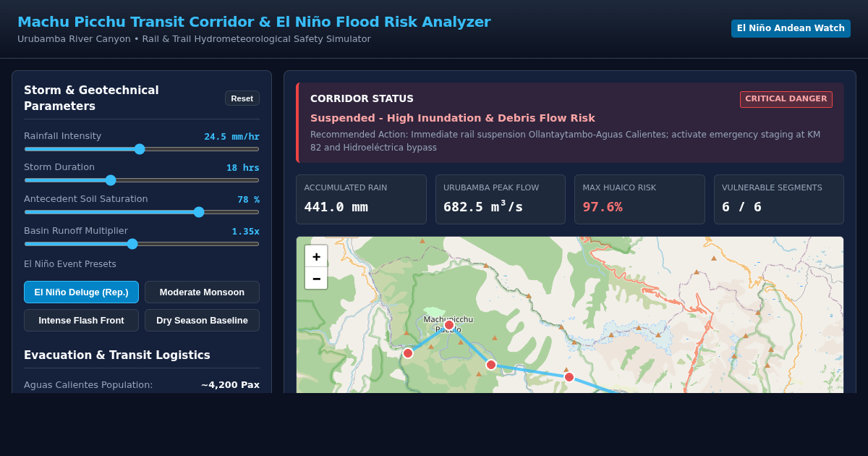Reset storm parameters
Viewport: 868px width, 456px height.
pos(242,98)
